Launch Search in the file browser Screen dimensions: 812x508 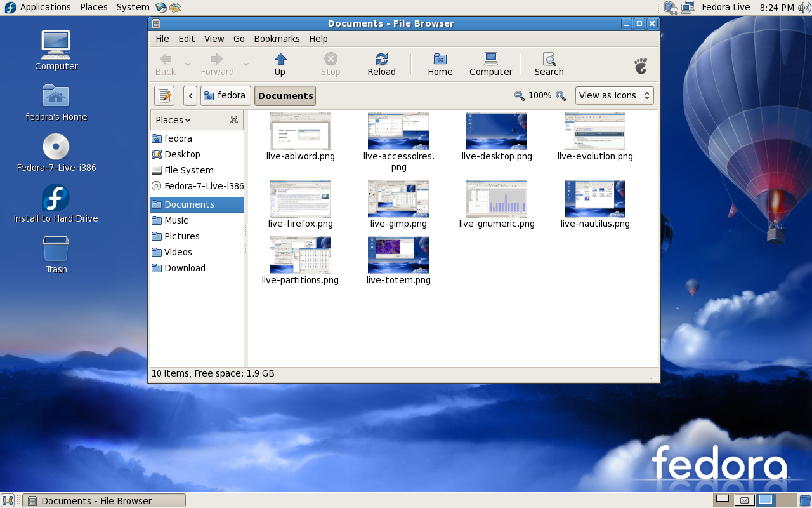pyautogui.click(x=549, y=65)
